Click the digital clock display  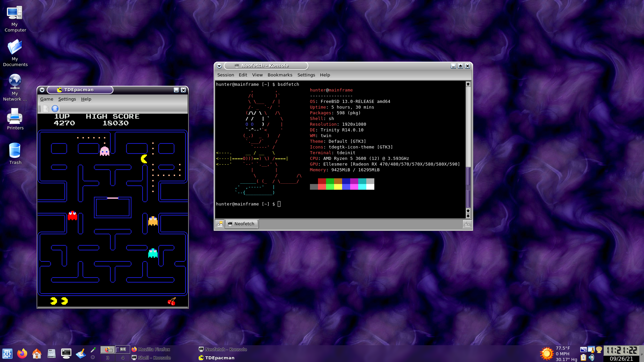coord(622,350)
